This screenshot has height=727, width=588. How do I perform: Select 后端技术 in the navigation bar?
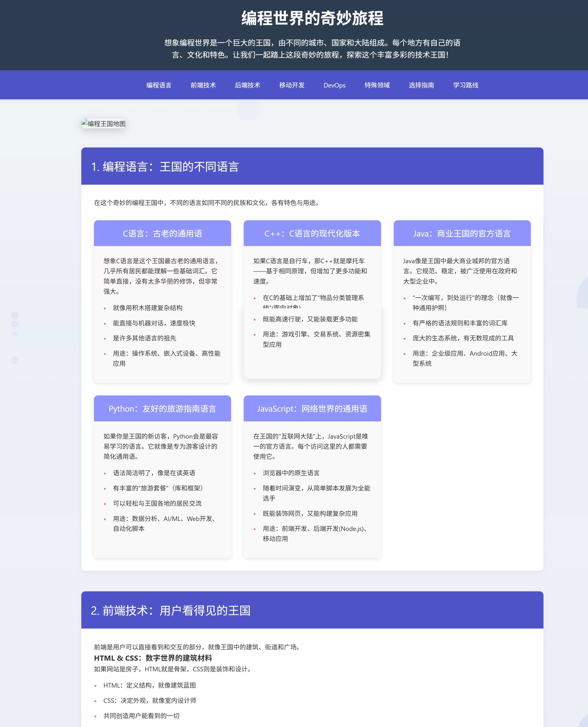[247, 85]
